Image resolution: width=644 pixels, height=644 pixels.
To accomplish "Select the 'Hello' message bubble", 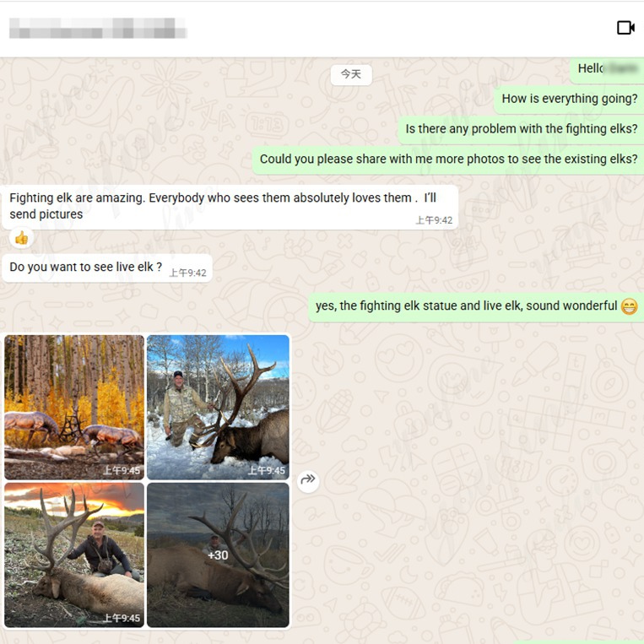I will tap(607, 69).
